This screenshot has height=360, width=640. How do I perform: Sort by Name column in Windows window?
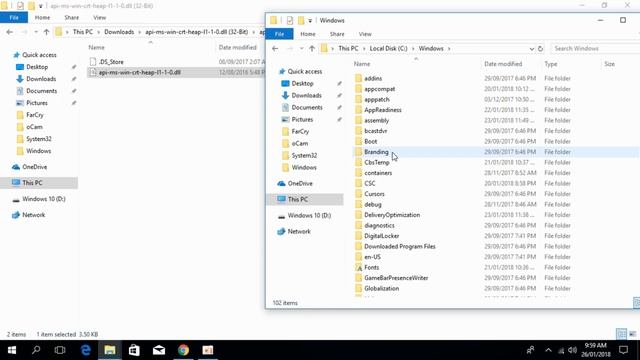[362, 64]
